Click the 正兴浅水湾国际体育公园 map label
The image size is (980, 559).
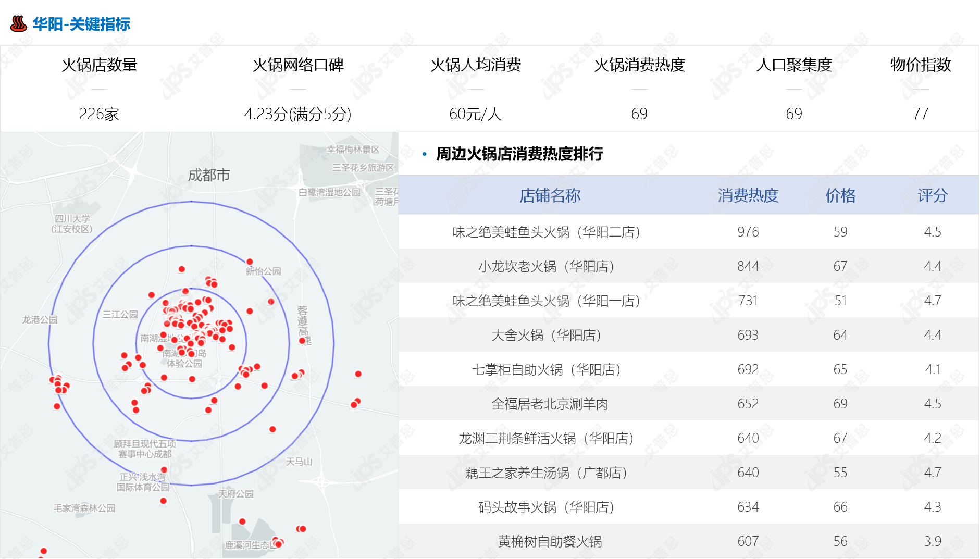(143, 482)
